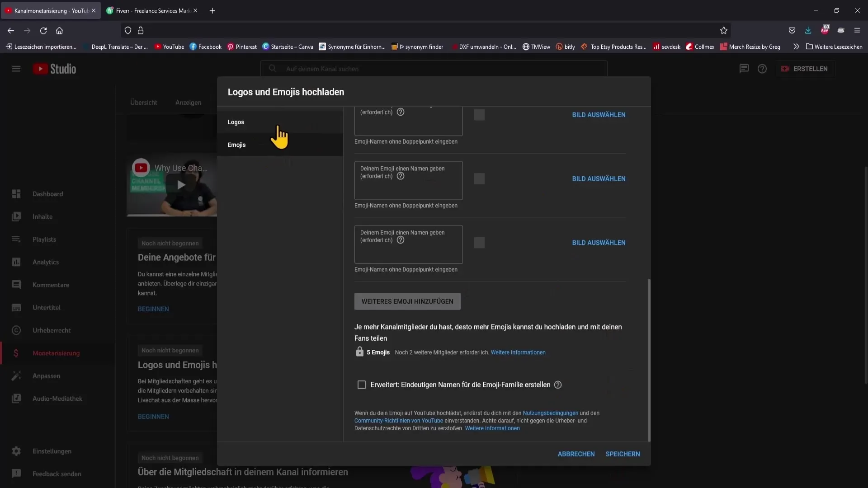Open Weitere Informationen link for Emojis
The width and height of the screenshot is (868, 488).
point(518,352)
